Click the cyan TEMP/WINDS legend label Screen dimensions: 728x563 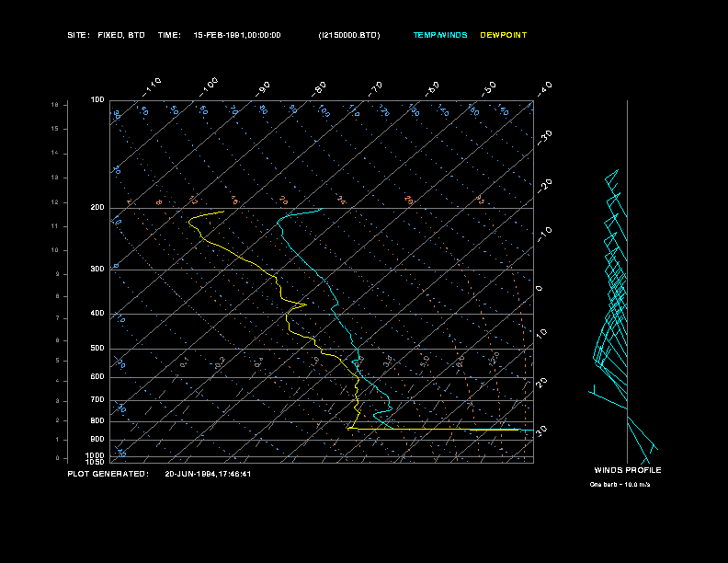[x=440, y=35]
